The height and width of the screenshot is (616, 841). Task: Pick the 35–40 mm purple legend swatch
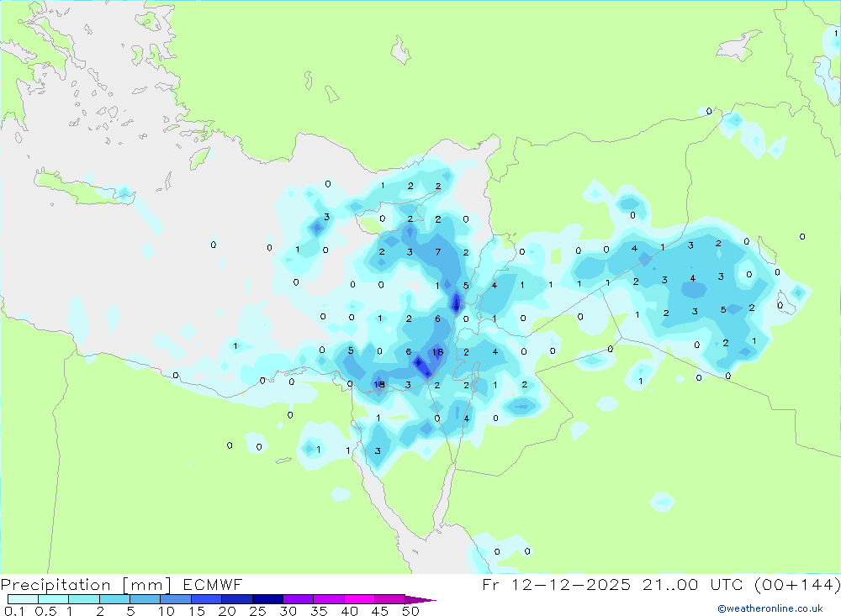point(329,599)
